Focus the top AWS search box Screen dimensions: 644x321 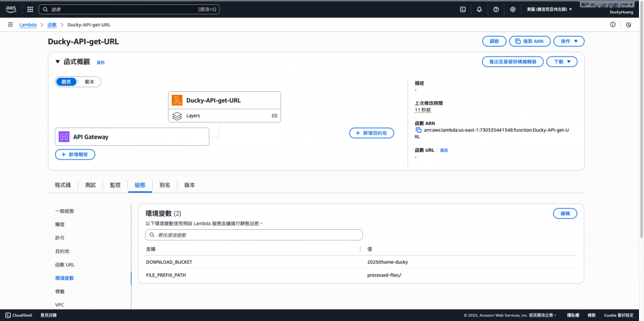pyautogui.click(x=129, y=9)
